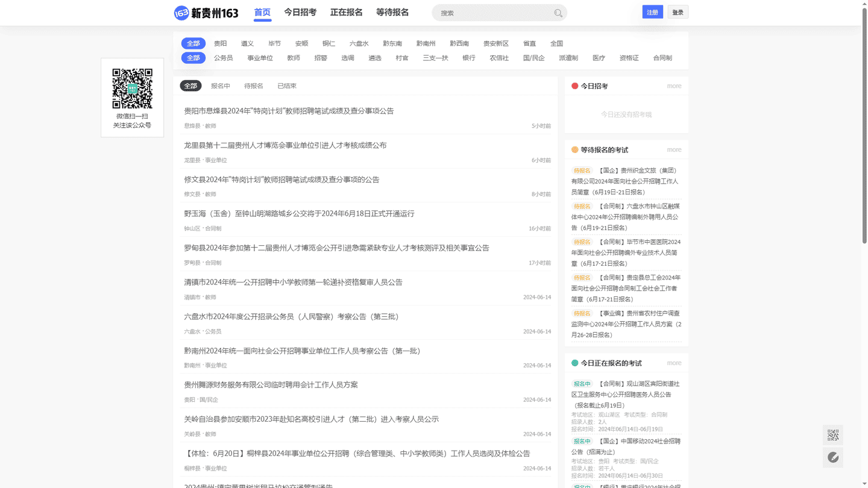868x488 pixels.
Task: Select the 全部 region filter
Action: click(193, 43)
